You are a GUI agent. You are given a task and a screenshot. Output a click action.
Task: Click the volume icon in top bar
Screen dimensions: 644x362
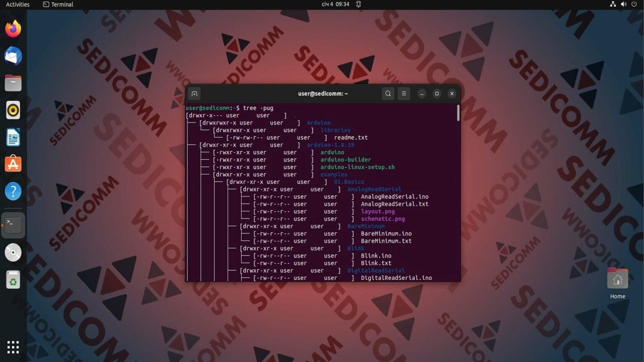(623, 4)
